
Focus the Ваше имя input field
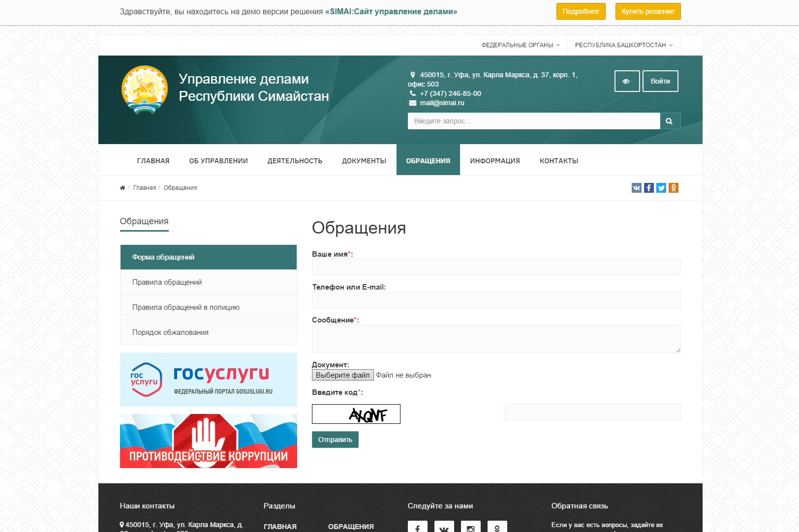(496, 267)
